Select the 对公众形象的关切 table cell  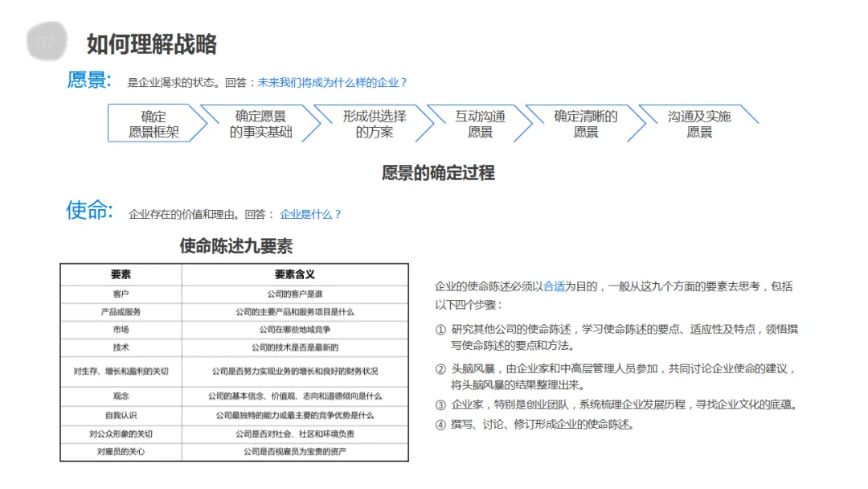tap(121, 434)
